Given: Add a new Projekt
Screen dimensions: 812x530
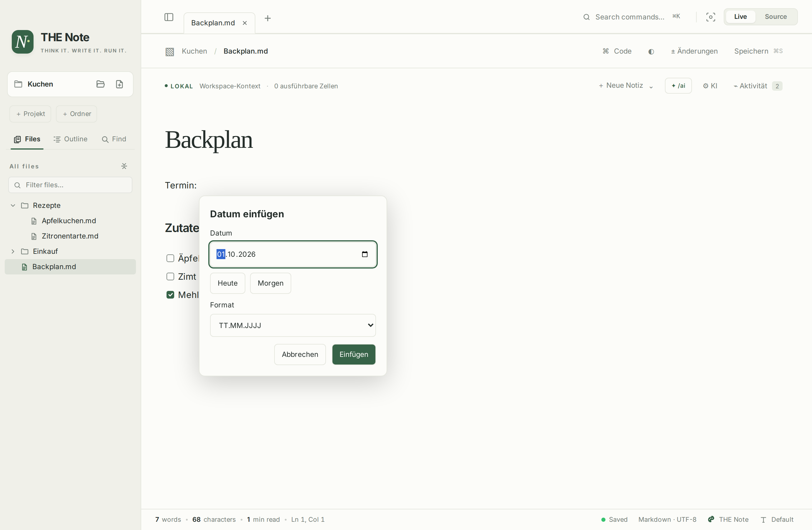Looking at the screenshot, I should (30, 114).
